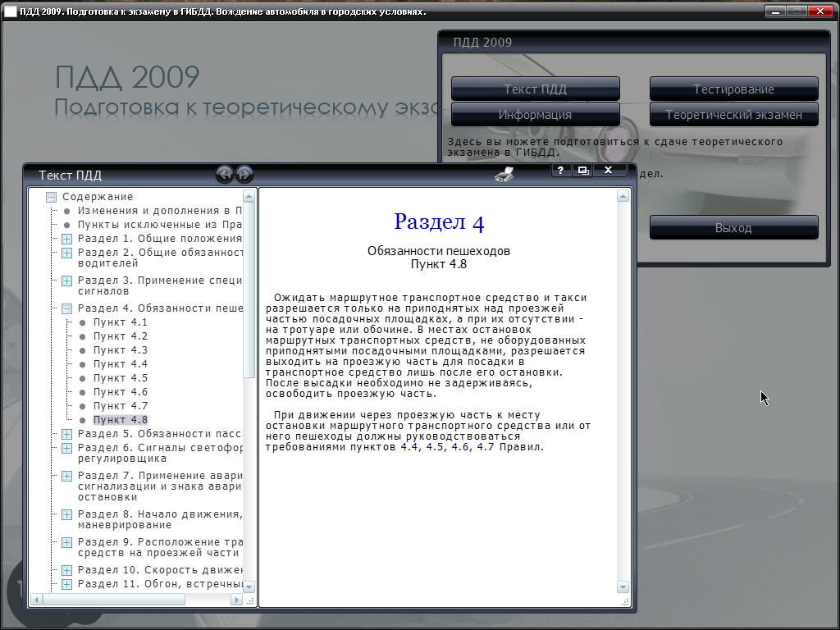This screenshot has height=630, width=840.
Task: Select Пункт 4.6 in the tree
Action: (x=120, y=391)
